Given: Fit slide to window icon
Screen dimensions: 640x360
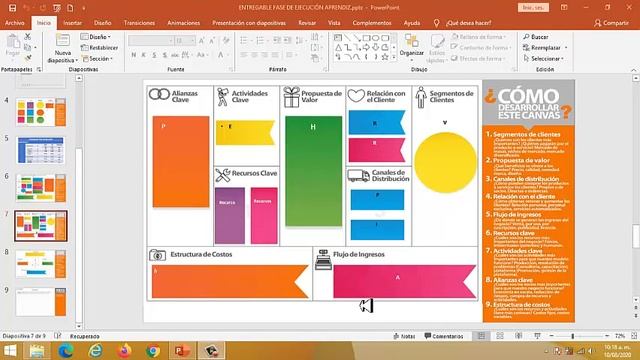Looking at the screenshot, I should pyautogui.click(x=634, y=336).
